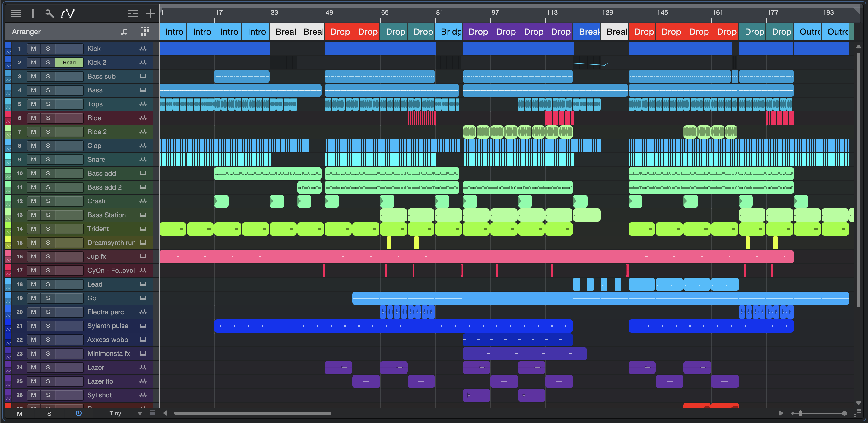Image resolution: width=868 pixels, height=423 pixels.
Task: Open the global tracks list icon
Action: (x=133, y=14)
